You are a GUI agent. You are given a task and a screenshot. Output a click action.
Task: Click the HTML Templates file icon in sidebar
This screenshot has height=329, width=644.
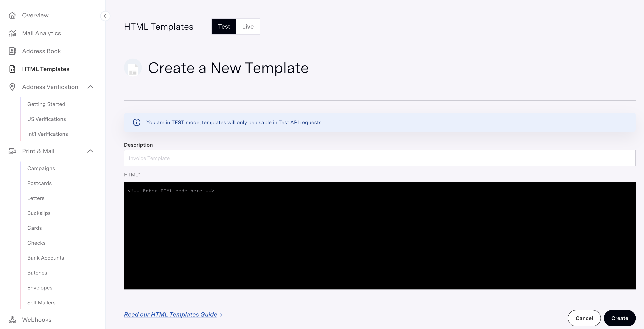[12, 69]
